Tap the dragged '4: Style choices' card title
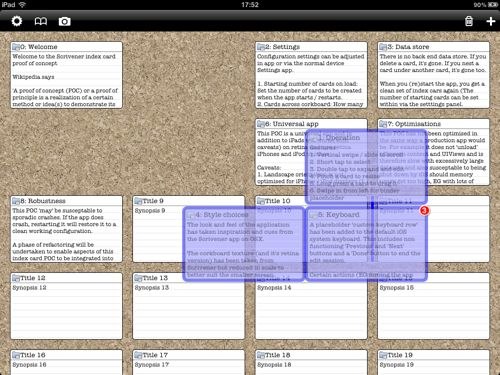500x375 pixels. (x=222, y=215)
